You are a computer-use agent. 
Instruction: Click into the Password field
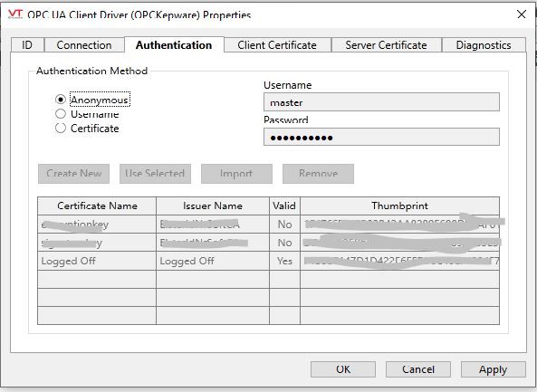(x=381, y=137)
